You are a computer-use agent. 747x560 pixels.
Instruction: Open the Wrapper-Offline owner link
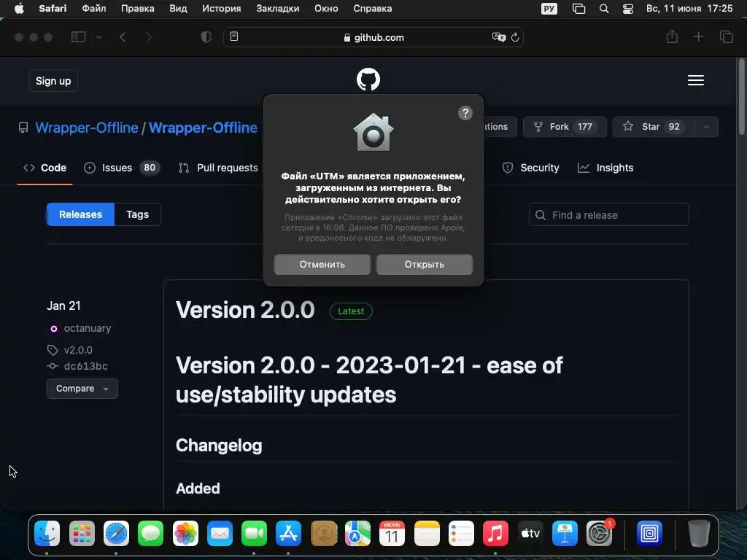pos(87,128)
